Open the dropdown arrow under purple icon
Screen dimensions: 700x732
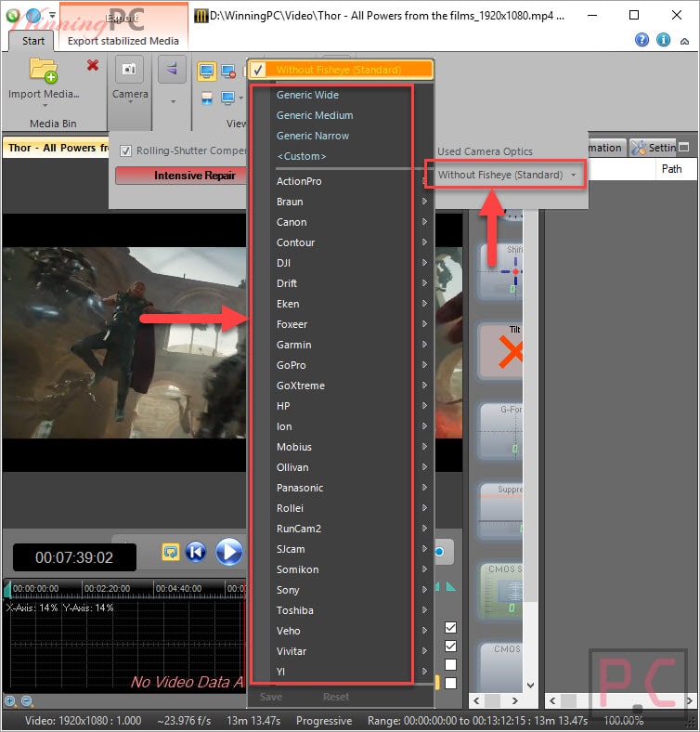tap(173, 101)
